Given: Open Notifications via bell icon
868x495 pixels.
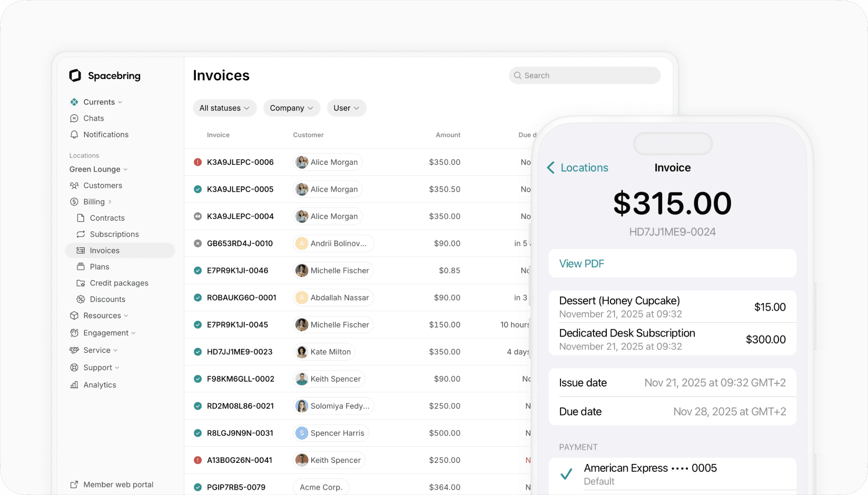Looking at the screenshot, I should tap(74, 134).
